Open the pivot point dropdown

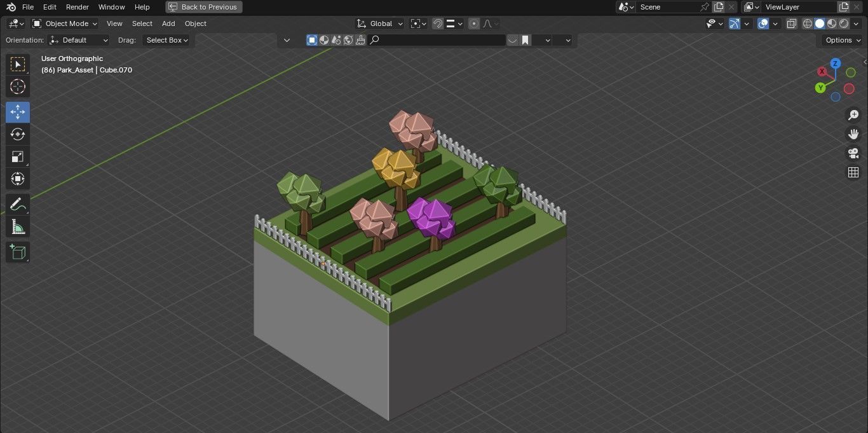tap(417, 24)
